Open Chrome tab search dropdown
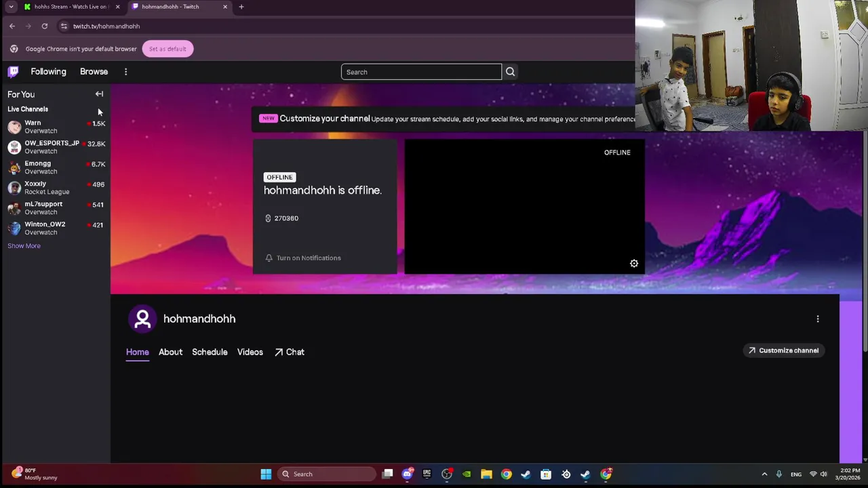This screenshot has height=488, width=868. tap(11, 7)
